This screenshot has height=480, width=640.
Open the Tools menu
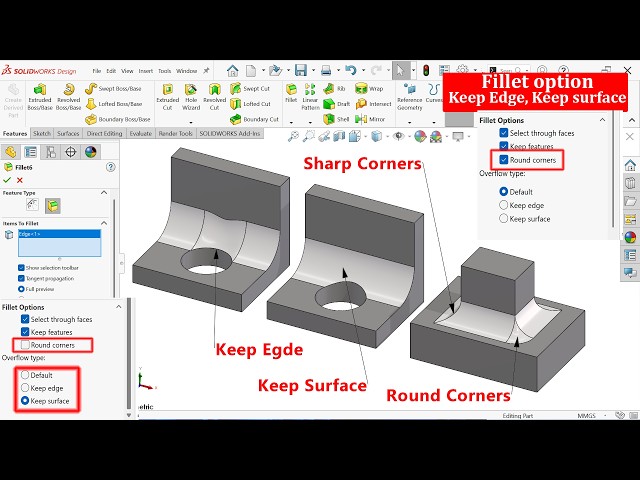[x=164, y=71]
